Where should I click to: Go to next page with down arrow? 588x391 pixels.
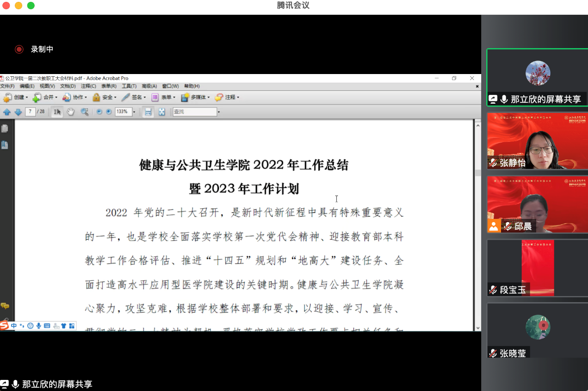tap(18, 112)
